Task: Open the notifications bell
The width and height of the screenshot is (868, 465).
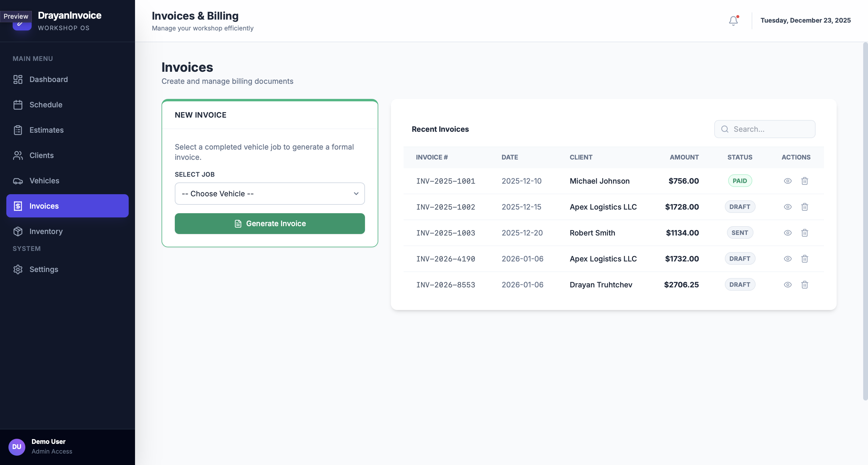Action: [x=733, y=21]
